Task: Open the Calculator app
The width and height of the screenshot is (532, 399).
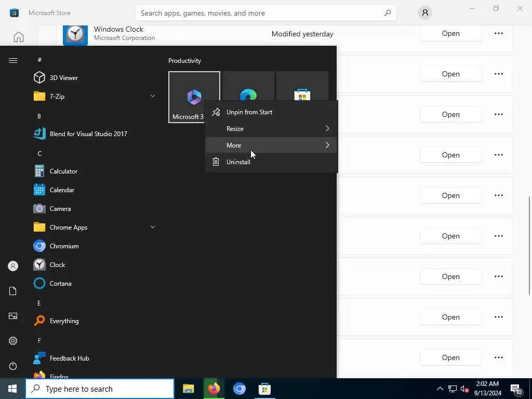Action: [x=94, y=171]
